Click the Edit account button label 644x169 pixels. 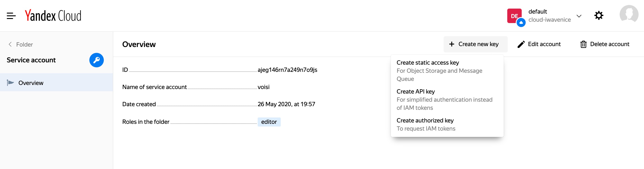click(x=544, y=44)
